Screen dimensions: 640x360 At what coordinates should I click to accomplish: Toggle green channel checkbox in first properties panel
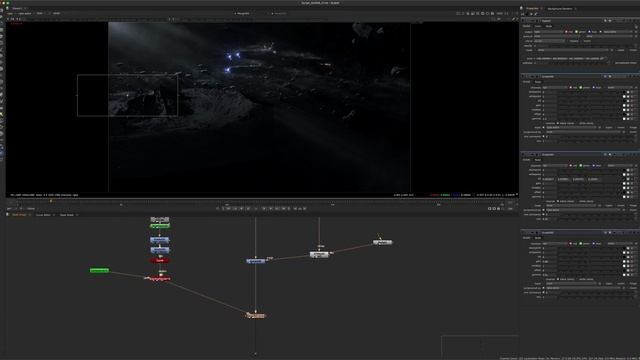click(x=576, y=32)
